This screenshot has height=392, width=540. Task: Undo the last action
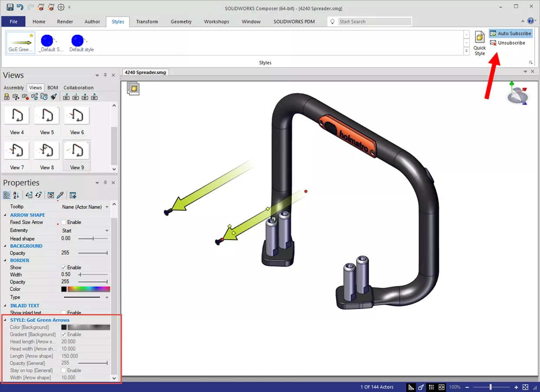point(20,7)
